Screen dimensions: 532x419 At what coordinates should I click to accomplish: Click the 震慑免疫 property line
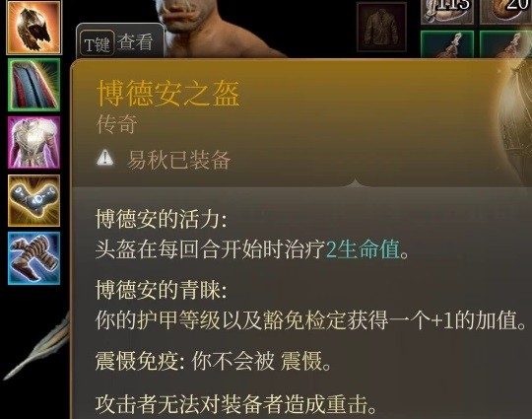click(x=214, y=361)
